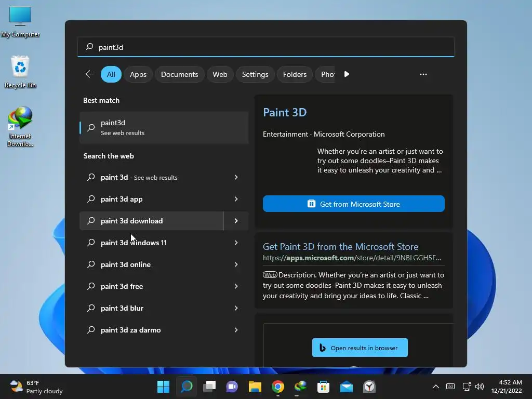Expand chevron for 'paint 3d windows 11'

(236, 243)
